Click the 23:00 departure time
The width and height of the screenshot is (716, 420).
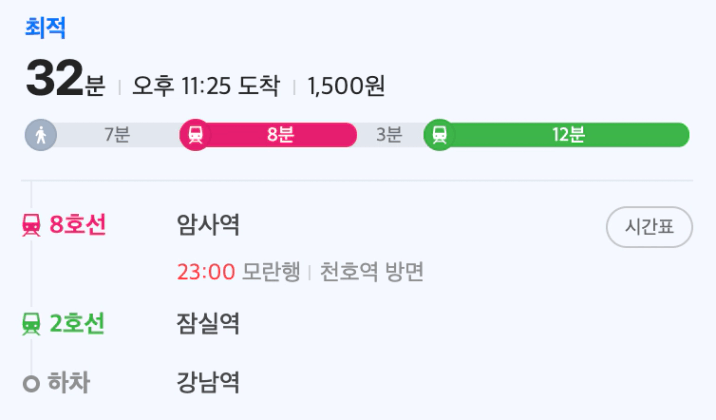pos(206,272)
